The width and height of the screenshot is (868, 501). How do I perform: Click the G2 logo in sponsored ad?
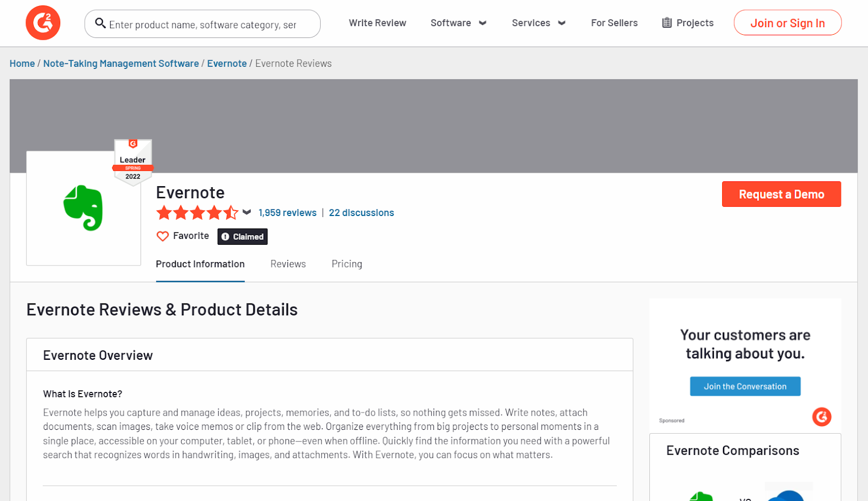821,417
